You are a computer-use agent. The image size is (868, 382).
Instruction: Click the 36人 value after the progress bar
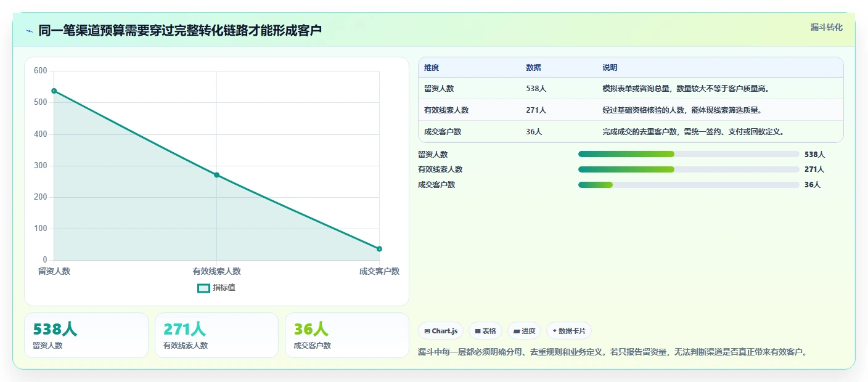click(x=813, y=185)
